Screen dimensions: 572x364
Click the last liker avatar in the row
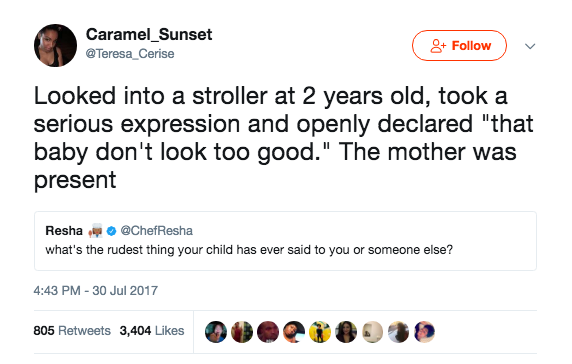(424, 332)
